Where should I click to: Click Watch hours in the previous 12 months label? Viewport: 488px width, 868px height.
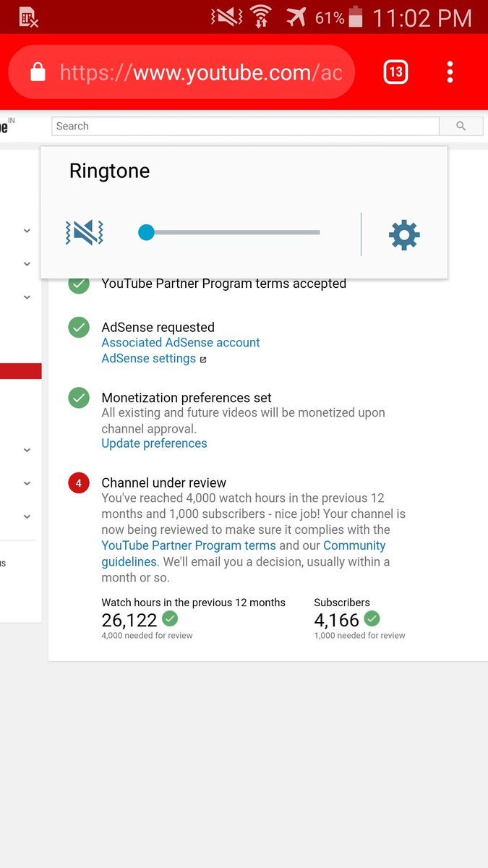tap(193, 603)
